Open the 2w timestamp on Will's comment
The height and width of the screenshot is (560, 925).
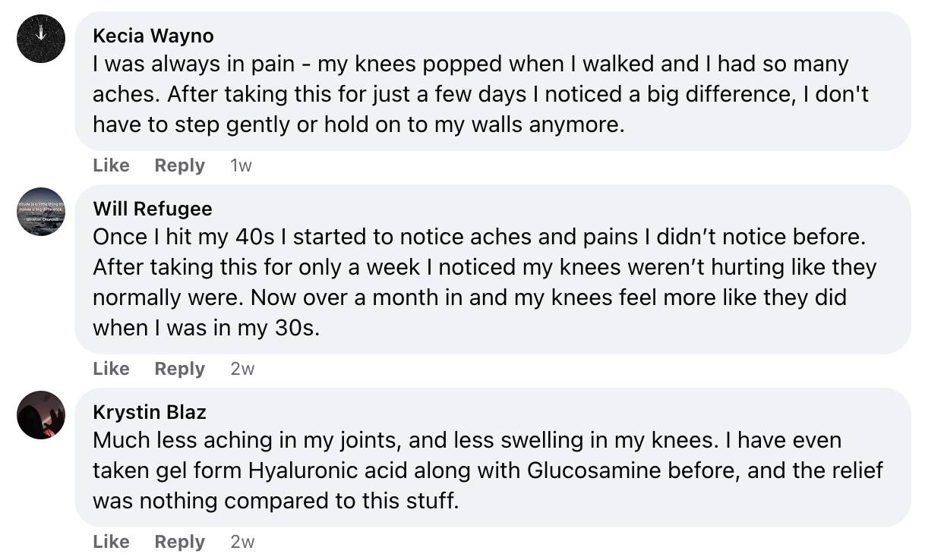(242, 369)
